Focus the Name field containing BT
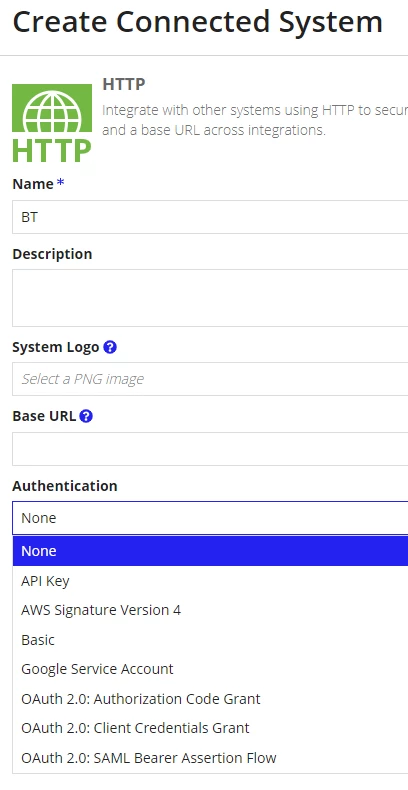 (210, 217)
